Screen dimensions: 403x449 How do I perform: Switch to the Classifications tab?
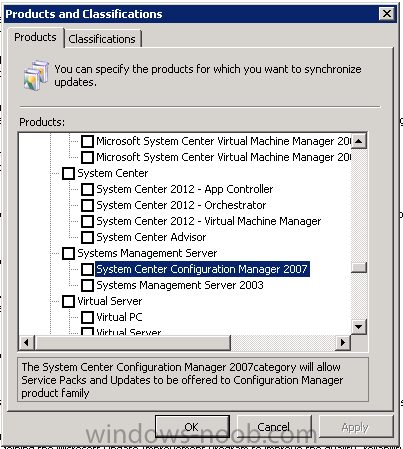coord(102,39)
